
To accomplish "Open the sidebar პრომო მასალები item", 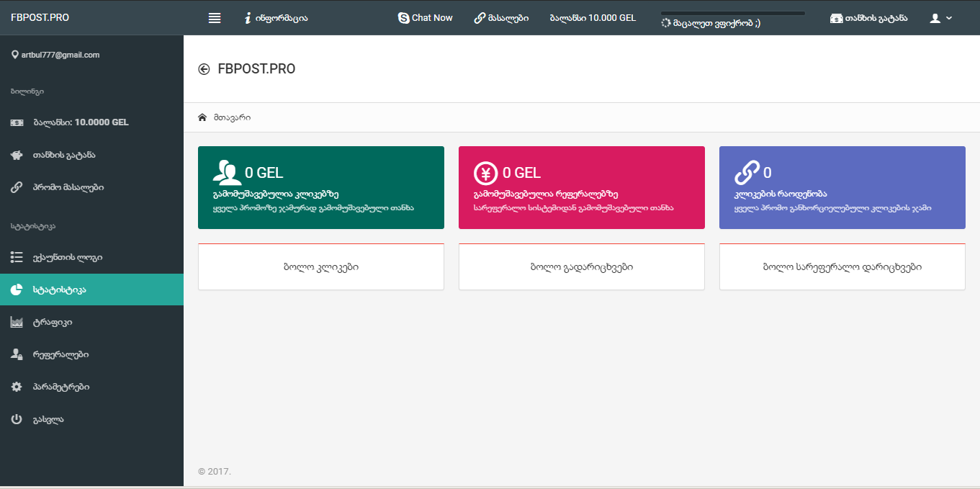I will click(91, 187).
